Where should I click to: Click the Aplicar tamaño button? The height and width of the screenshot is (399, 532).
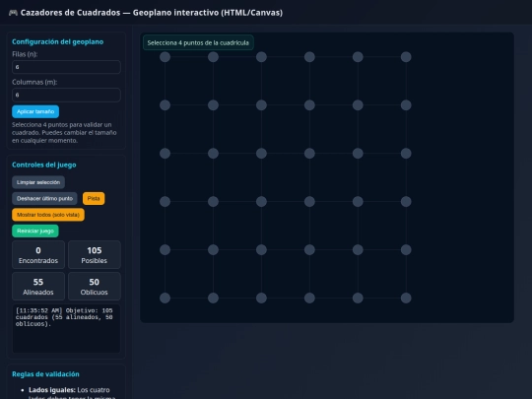pyautogui.click(x=35, y=111)
